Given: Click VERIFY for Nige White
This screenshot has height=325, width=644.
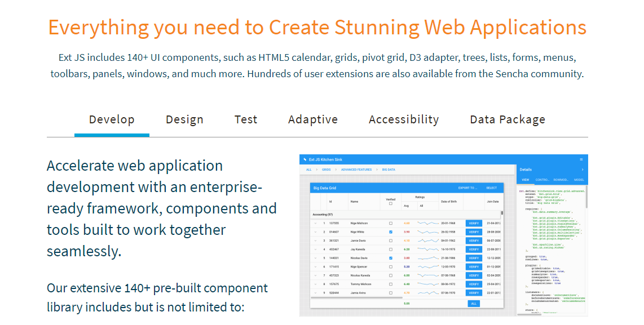Looking at the screenshot, I should pos(474,232).
